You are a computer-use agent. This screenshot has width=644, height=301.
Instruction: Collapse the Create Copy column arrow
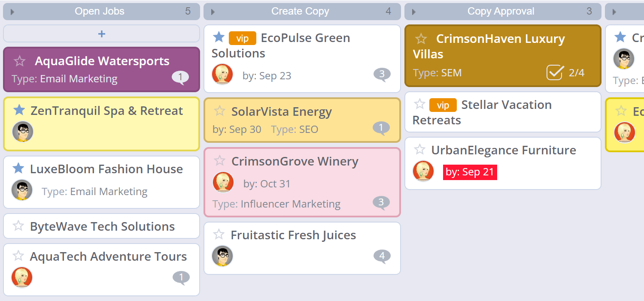(x=213, y=12)
